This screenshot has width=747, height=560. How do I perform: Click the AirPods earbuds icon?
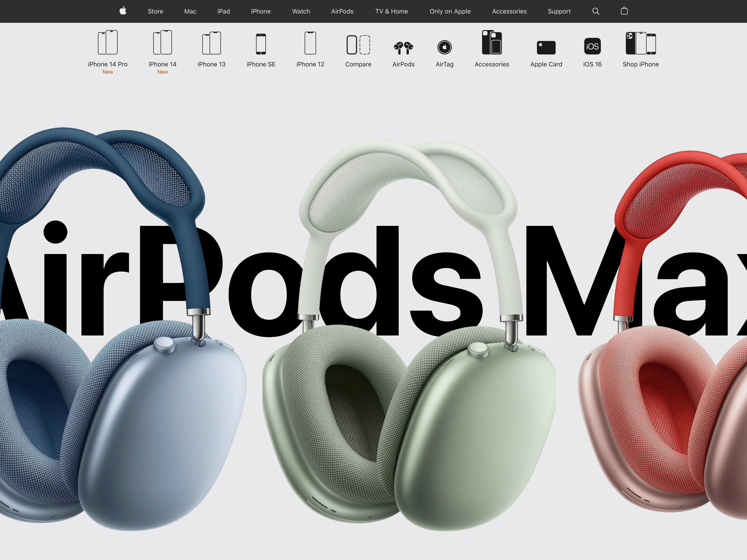tap(404, 48)
